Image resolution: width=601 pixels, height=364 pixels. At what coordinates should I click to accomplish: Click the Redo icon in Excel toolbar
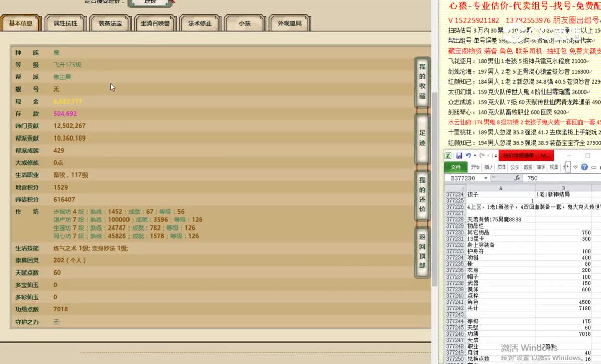(482, 155)
